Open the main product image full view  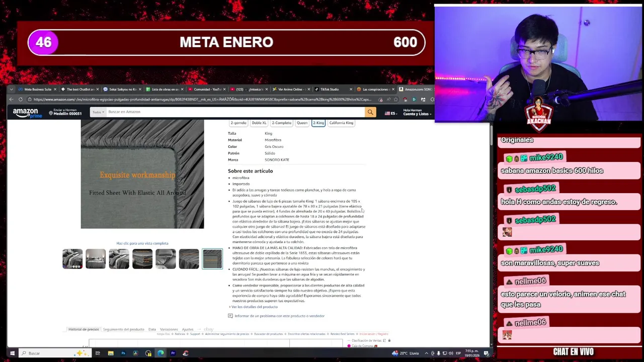pyautogui.click(x=142, y=174)
